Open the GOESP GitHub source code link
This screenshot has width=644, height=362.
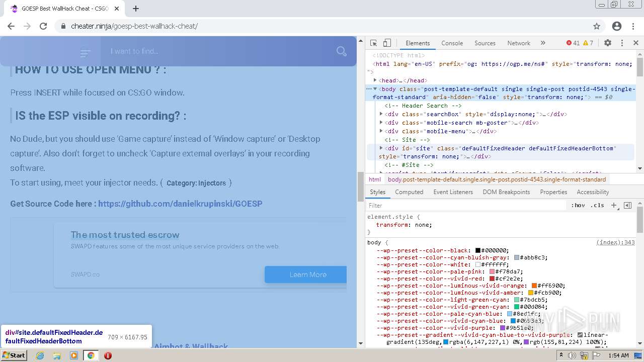[x=180, y=204]
